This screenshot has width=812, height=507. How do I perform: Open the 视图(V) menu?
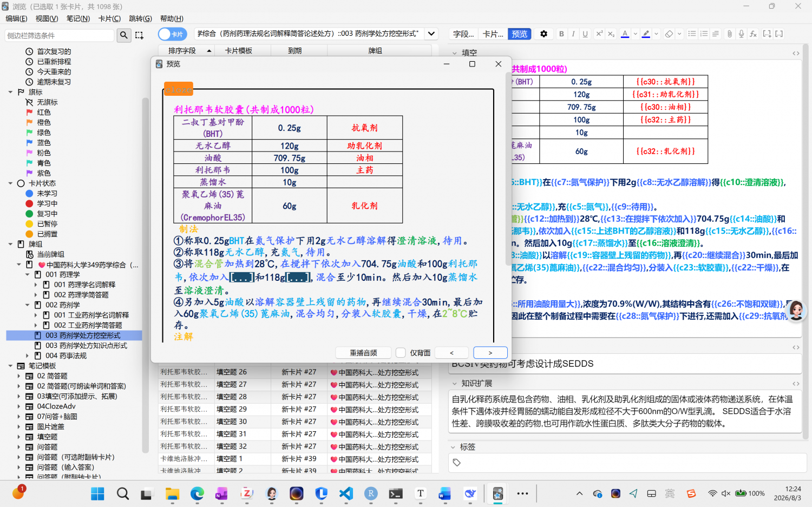coord(47,18)
